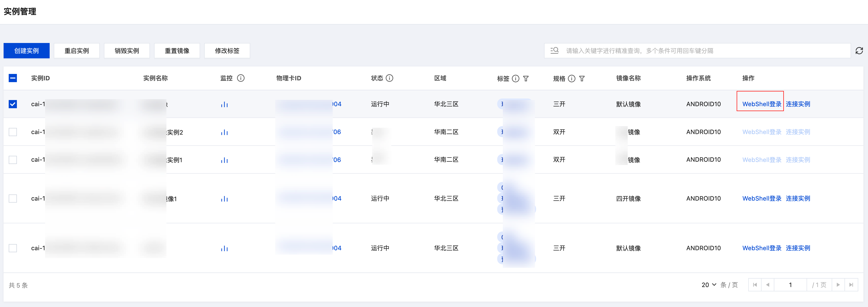Image resolution: width=868 pixels, height=307 pixels.
Task: Click 连接实例 for the 实例1 row
Action: (798, 160)
